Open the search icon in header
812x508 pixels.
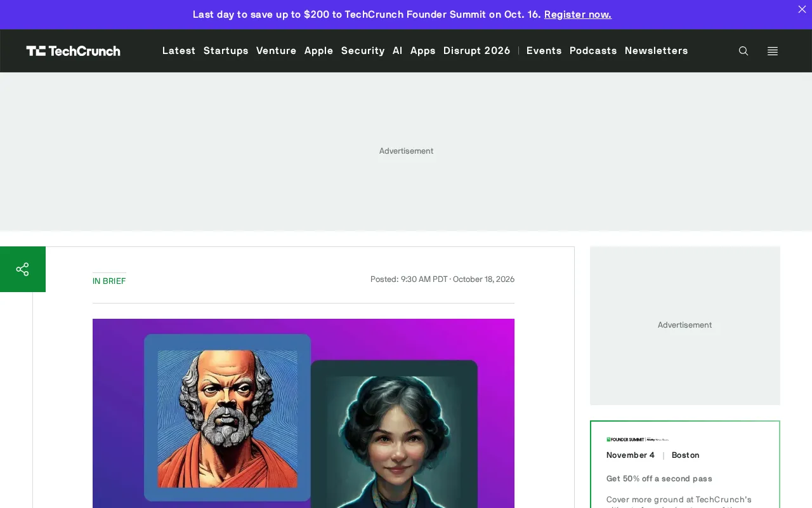(x=743, y=51)
